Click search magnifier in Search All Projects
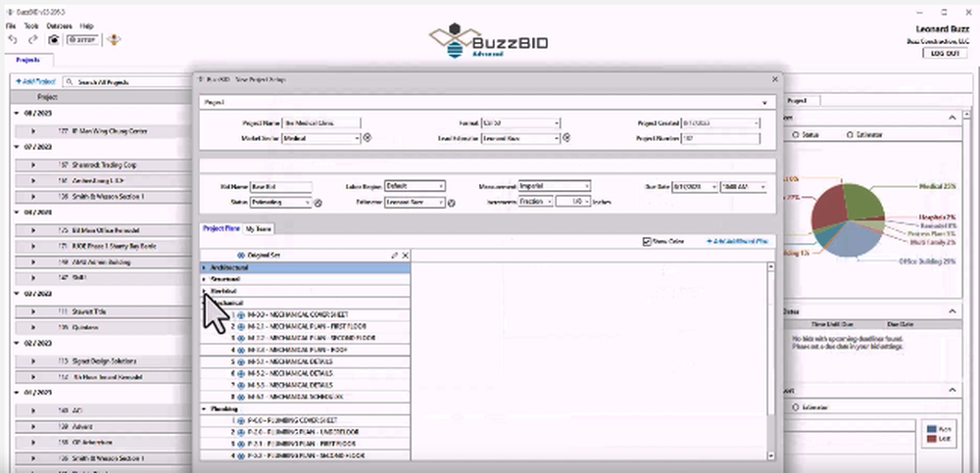 (x=70, y=82)
